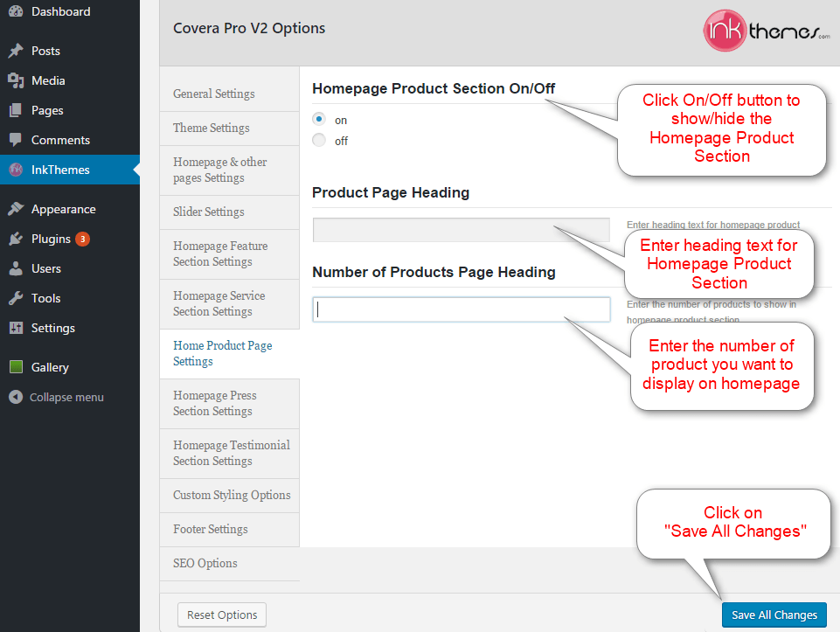The height and width of the screenshot is (632, 840).
Task: Click the Plugins update count badge 3
Action: (x=82, y=239)
